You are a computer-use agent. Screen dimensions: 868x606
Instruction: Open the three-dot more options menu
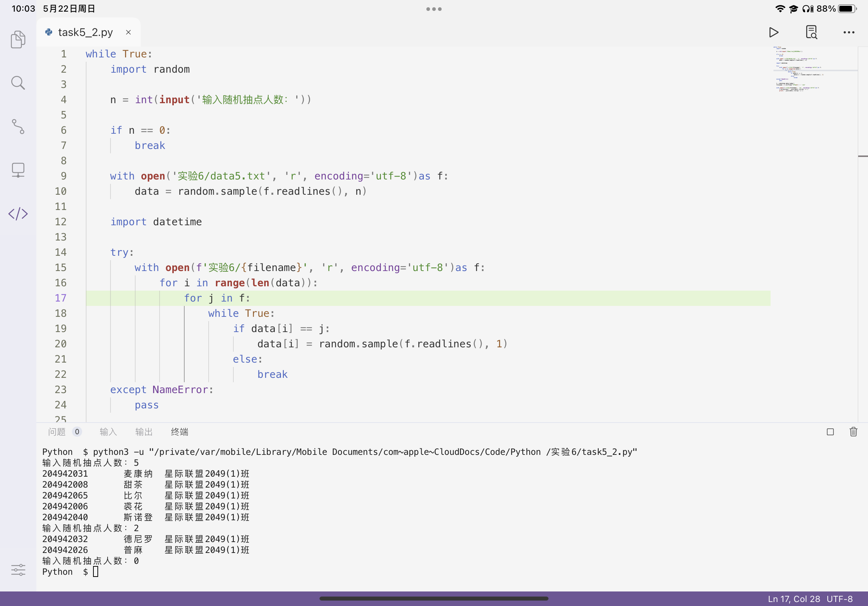click(849, 32)
